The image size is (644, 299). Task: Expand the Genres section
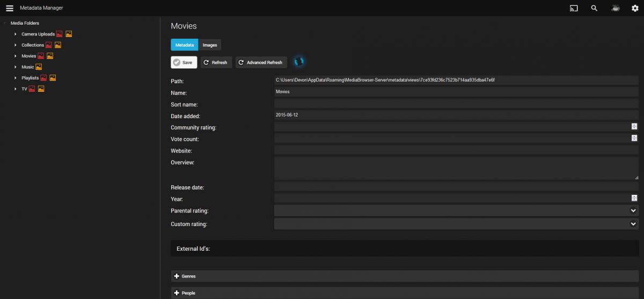(x=185, y=276)
